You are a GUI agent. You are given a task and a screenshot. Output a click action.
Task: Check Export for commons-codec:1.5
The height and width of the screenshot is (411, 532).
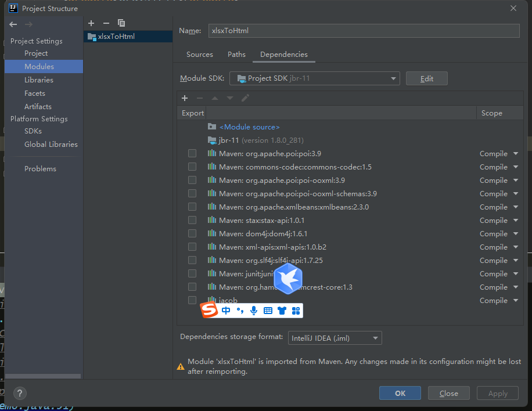pyautogui.click(x=192, y=167)
